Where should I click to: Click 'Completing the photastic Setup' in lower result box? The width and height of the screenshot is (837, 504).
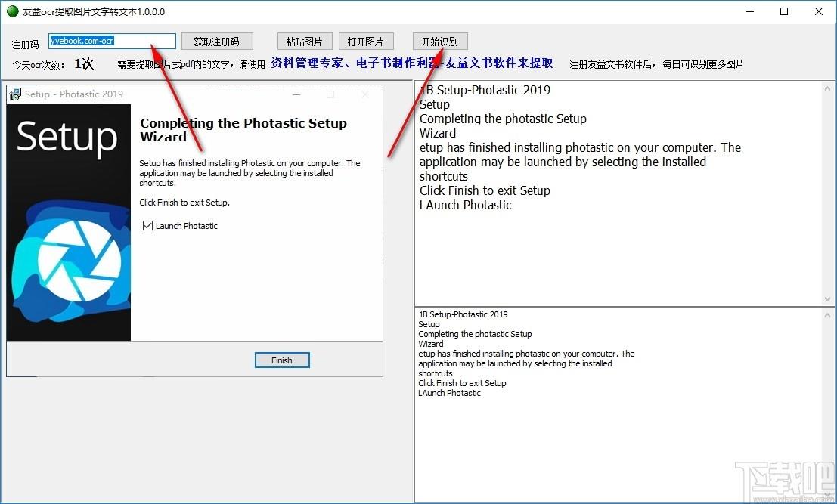(475, 335)
